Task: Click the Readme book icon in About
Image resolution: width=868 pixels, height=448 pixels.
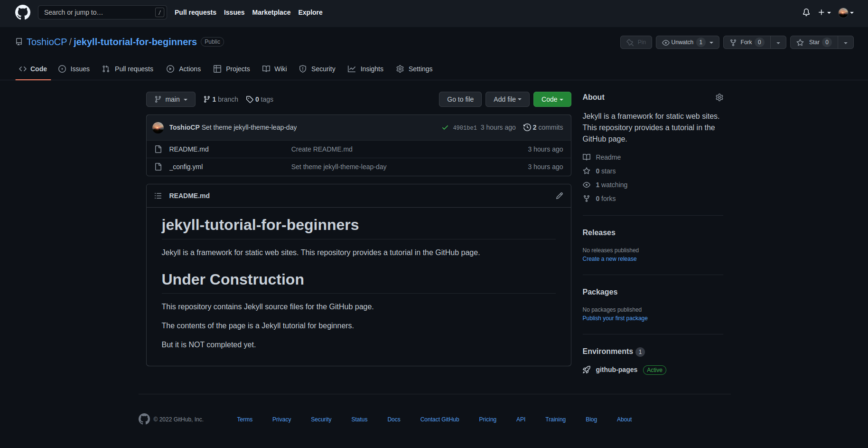Action: click(587, 157)
